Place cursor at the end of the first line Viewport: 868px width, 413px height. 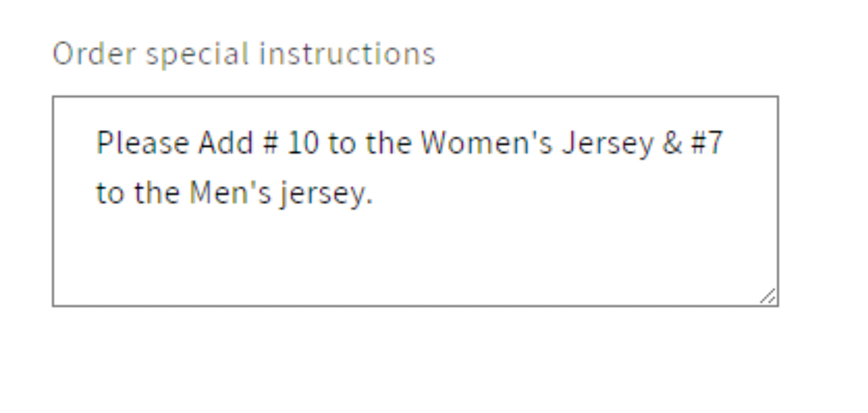coord(727,142)
